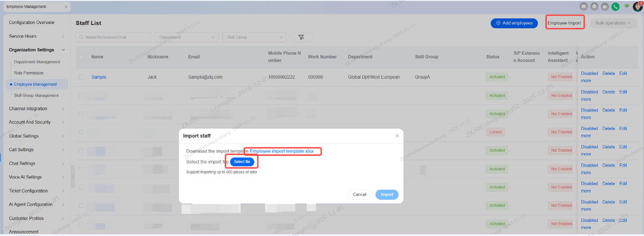Close the Import staff dialog with X
644x236 pixels.
click(x=397, y=136)
